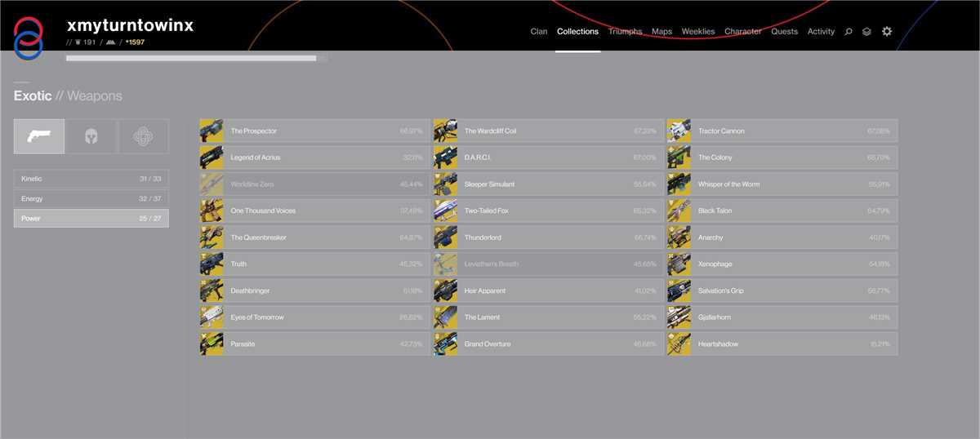Open the One Thousand Voices entry

[x=314, y=211]
